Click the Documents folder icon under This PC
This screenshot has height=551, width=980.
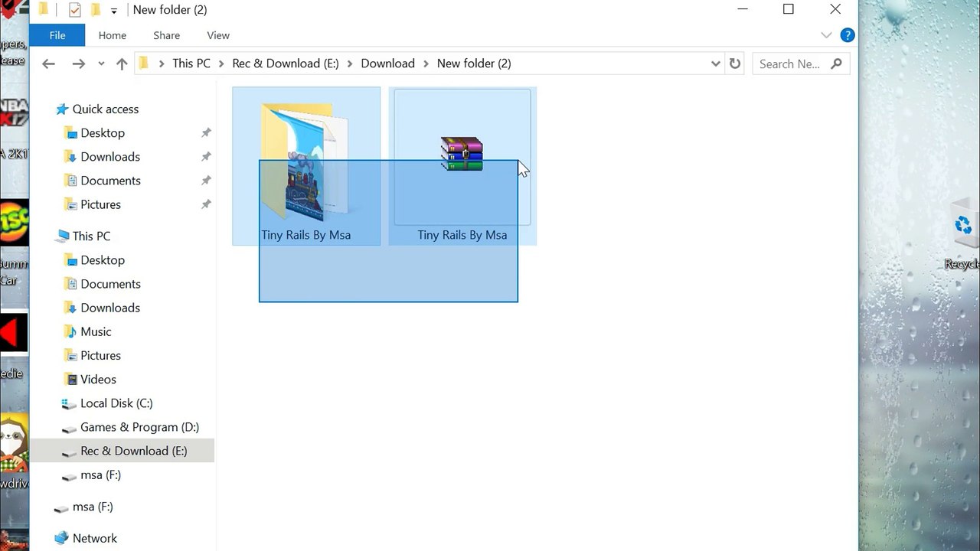[70, 284]
